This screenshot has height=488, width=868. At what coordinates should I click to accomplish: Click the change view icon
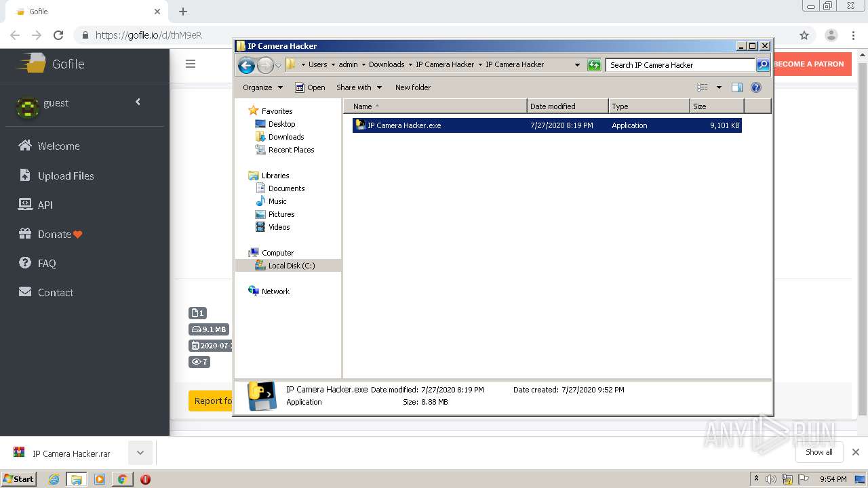click(x=703, y=87)
